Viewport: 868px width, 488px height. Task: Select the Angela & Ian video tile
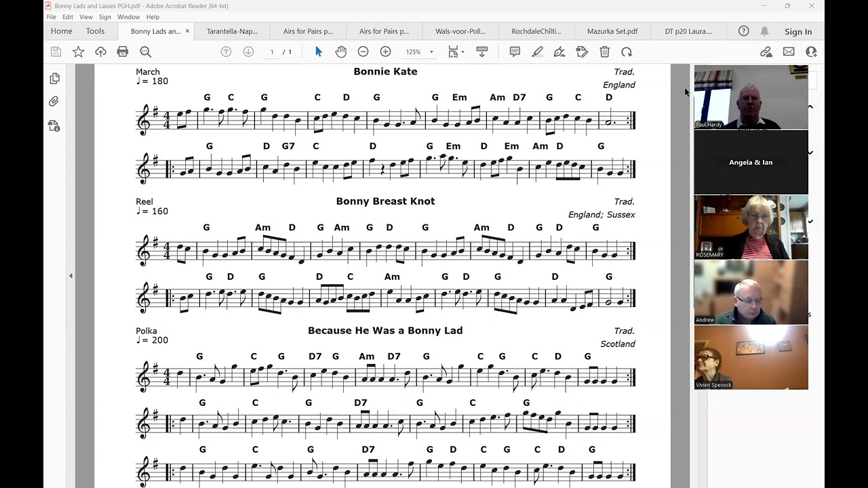coord(751,162)
